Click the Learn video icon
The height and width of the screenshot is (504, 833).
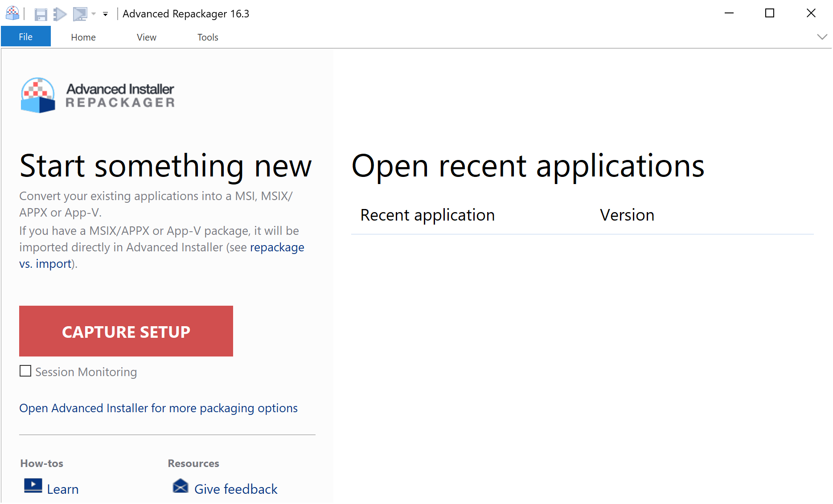(x=33, y=486)
